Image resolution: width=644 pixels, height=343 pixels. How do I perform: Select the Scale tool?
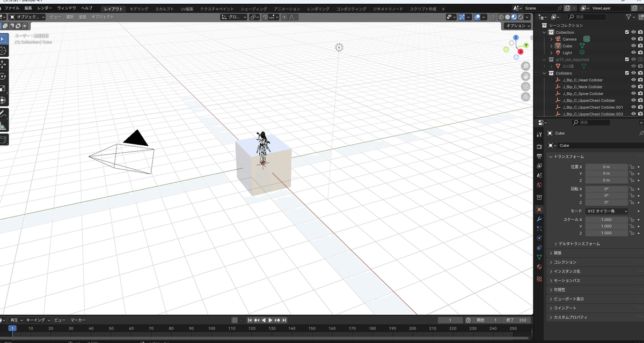point(3,88)
